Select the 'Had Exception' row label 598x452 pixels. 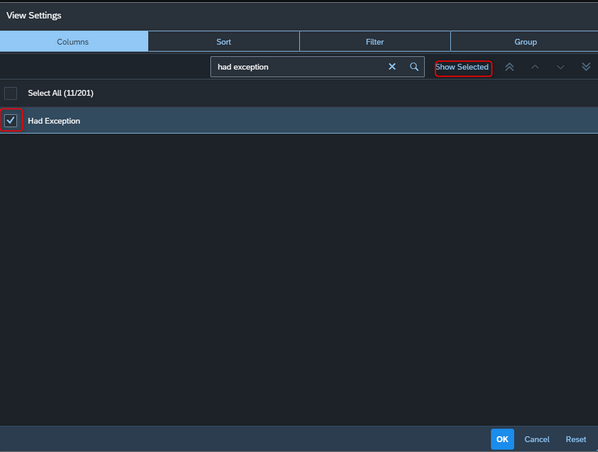point(54,121)
